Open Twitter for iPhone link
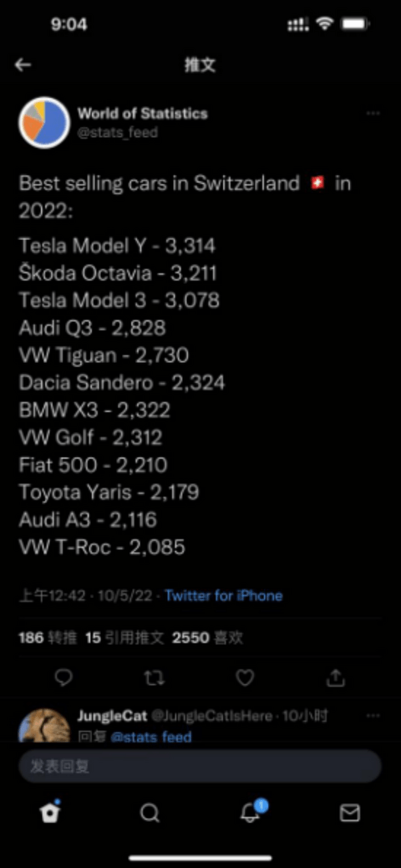Screen dimensions: 401x868 click(223, 595)
